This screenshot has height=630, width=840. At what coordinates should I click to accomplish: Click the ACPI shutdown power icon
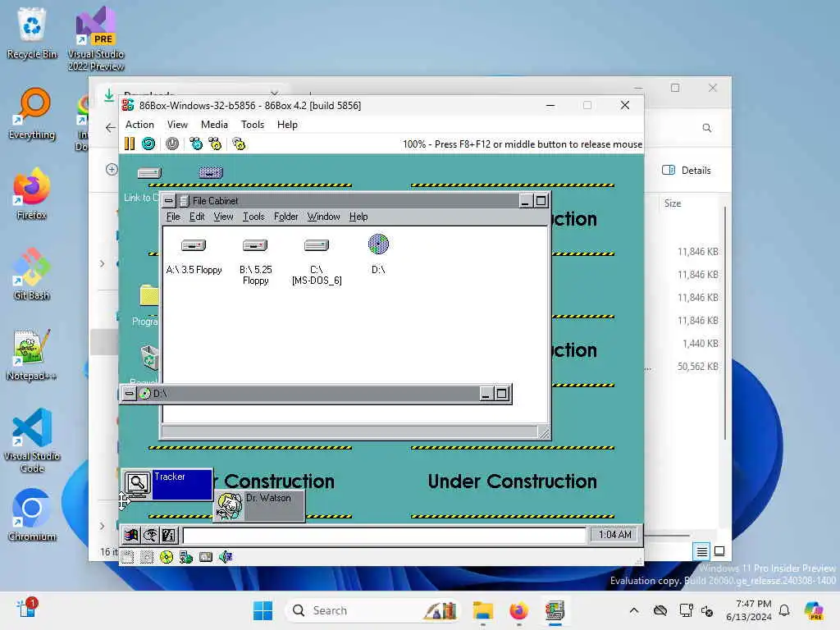(172, 144)
